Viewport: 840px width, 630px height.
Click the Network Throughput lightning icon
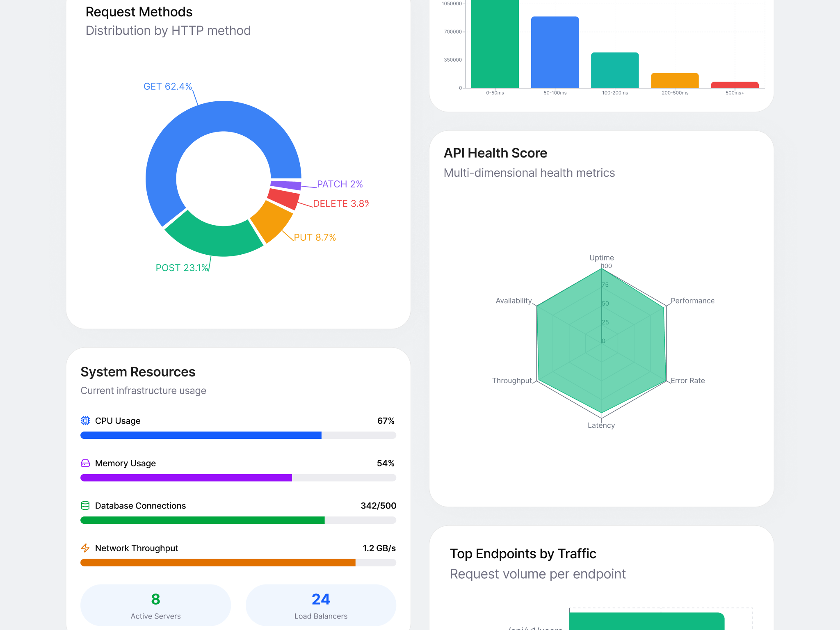(x=85, y=548)
